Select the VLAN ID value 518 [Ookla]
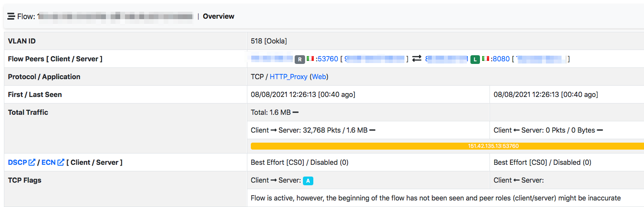The height and width of the screenshot is (207, 644). tap(269, 41)
